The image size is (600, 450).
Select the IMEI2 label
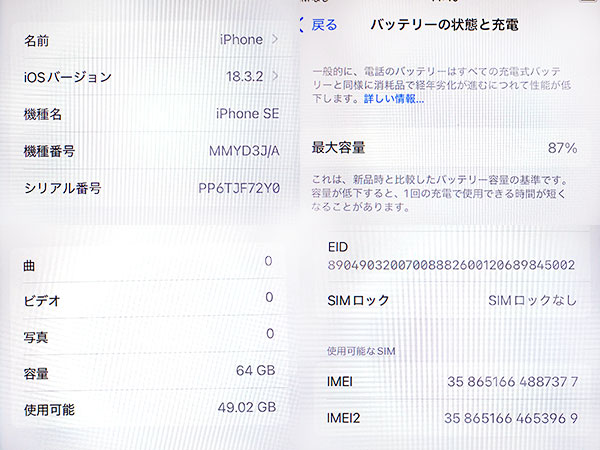[344, 418]
